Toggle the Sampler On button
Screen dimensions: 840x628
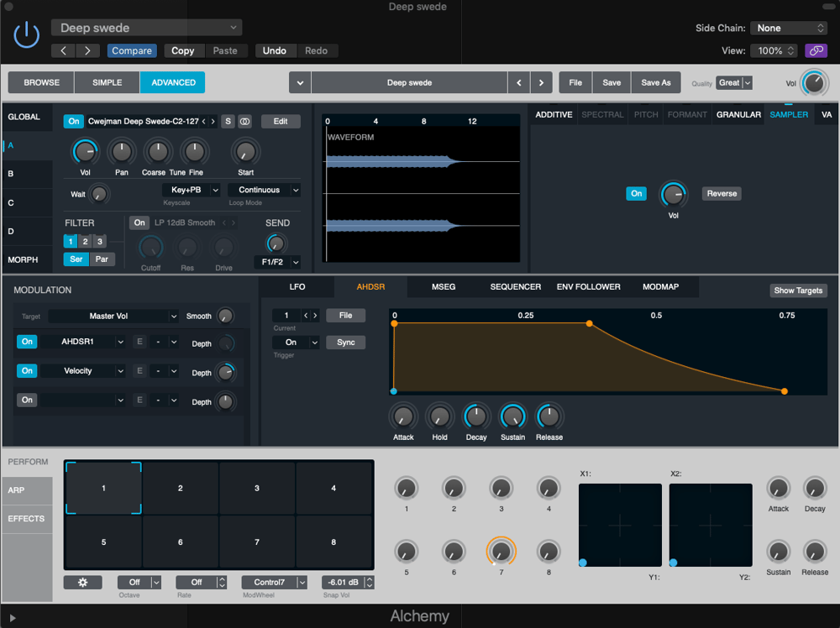click(636, 194)
